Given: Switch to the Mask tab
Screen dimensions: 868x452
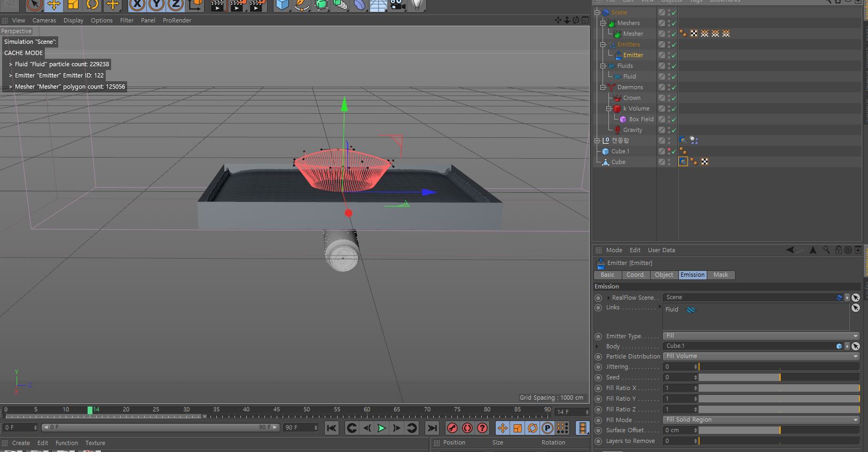Looking at the screenshot, I should coord(721,275).
